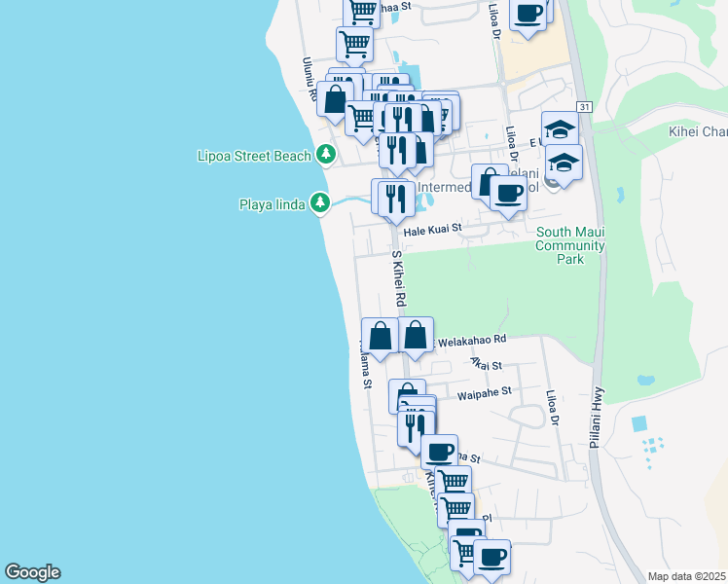The height and width of the screenshot is (584, 728).
Task: Click the Liloa Dr label near Waipahe St
Action: [553, 408]
